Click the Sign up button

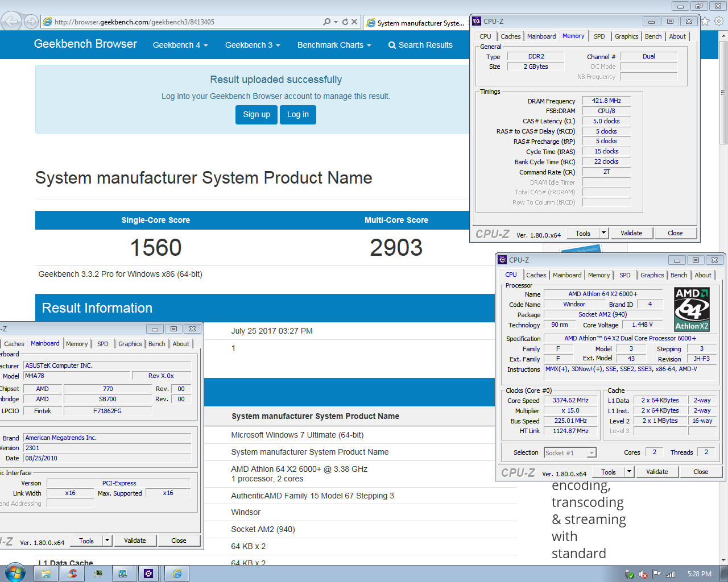pyautogui.click(x=257, y=114)
